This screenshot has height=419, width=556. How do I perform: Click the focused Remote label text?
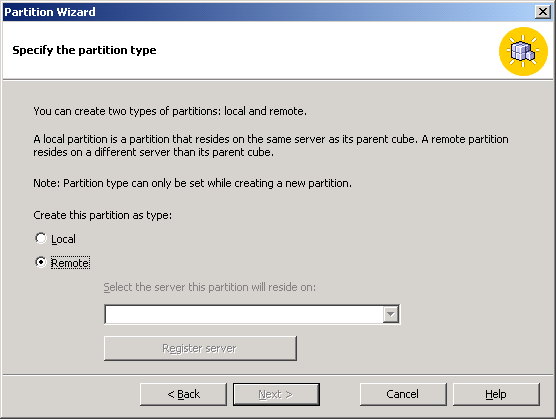[70, 263]
